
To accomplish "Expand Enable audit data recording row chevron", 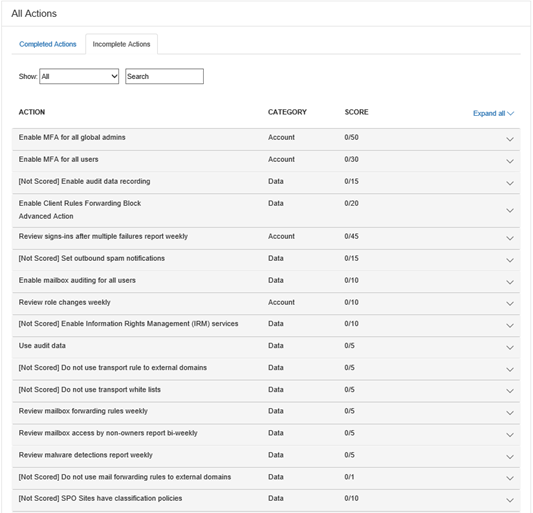I will click(x=510, y=183).
